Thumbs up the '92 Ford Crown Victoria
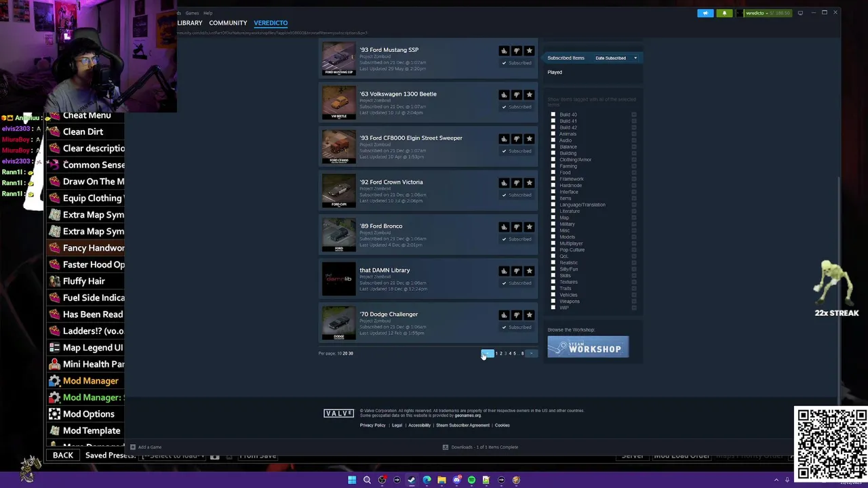 (x=504, y=183)
